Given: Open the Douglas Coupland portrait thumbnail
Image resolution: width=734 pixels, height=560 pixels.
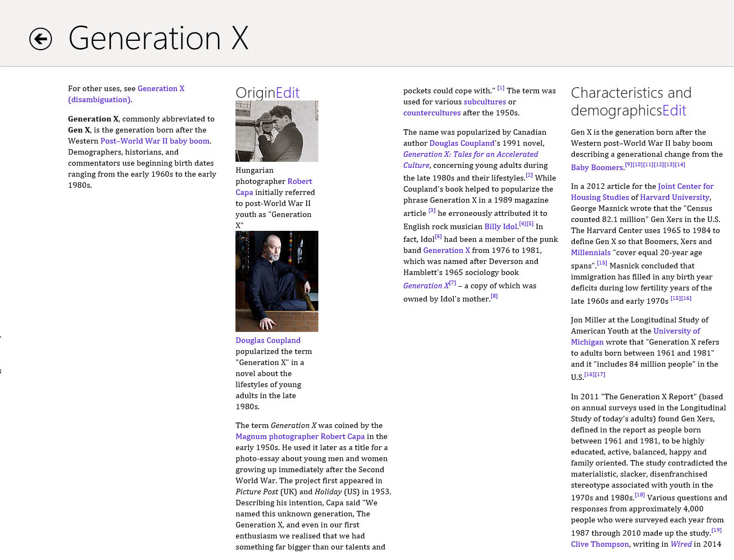Looking at the screenshot, I should coord(277,281).
